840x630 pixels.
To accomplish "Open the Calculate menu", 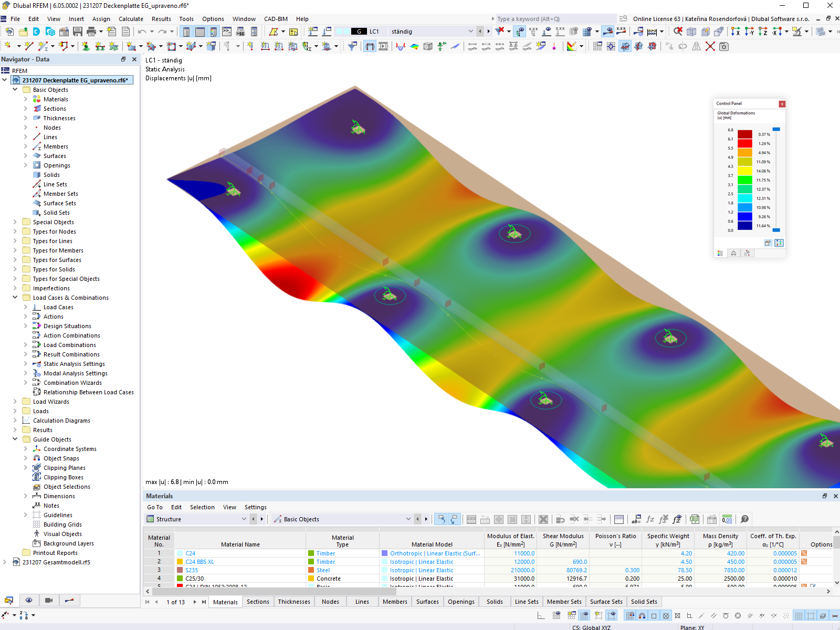I will (131, 19).
